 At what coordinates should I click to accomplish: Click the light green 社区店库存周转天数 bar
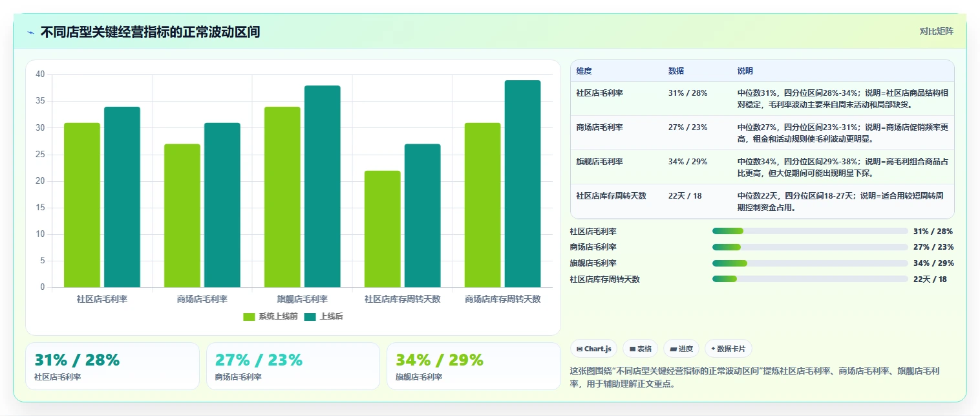[383, 229]
